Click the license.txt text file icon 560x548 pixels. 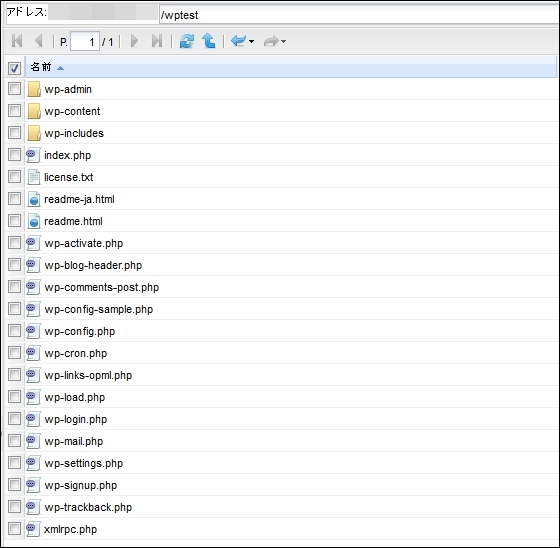click(x=34, y=177)
